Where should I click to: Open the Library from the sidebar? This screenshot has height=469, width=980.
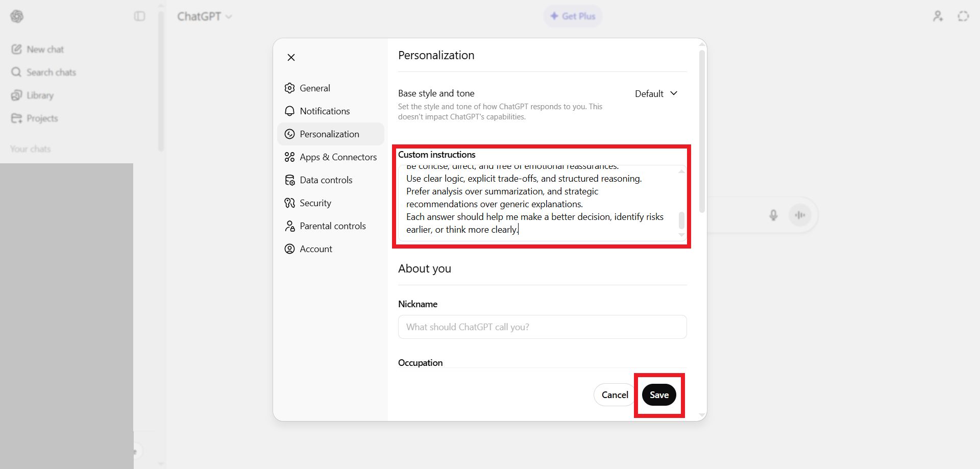[39, 95]
